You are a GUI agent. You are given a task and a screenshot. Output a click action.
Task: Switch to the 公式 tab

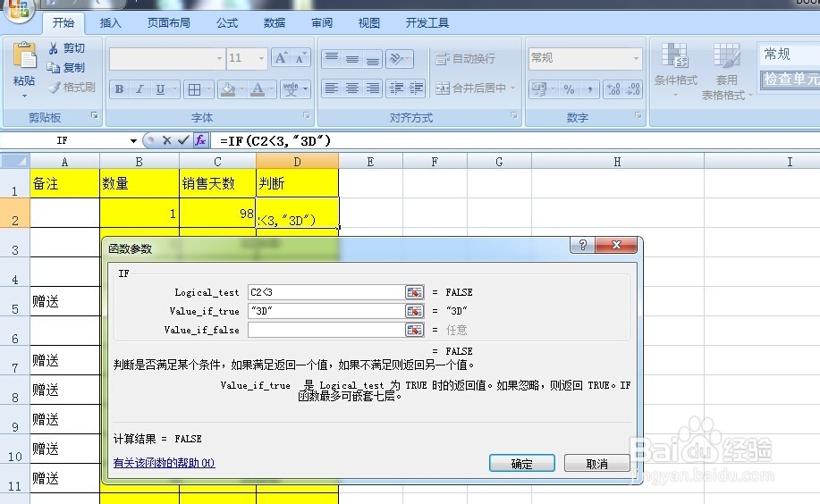[x=227, y=23]
